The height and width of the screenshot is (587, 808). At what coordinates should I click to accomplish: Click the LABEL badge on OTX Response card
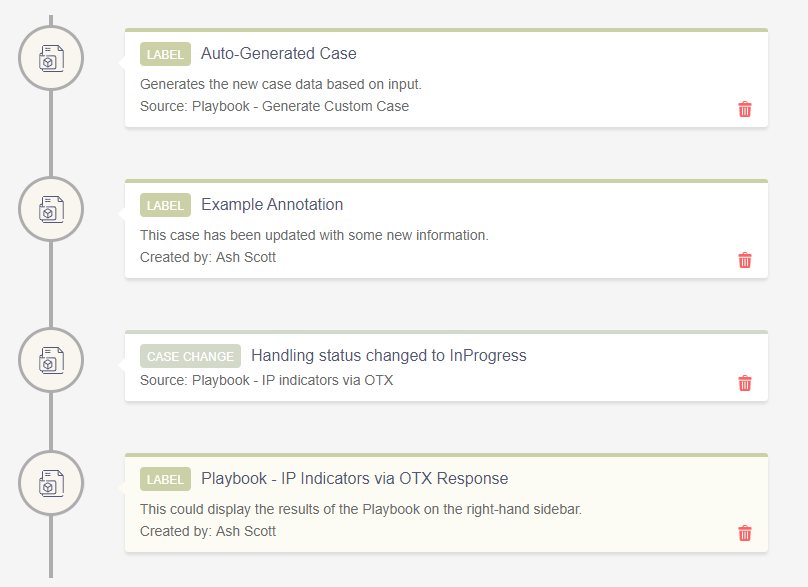[x=165, y=479]
